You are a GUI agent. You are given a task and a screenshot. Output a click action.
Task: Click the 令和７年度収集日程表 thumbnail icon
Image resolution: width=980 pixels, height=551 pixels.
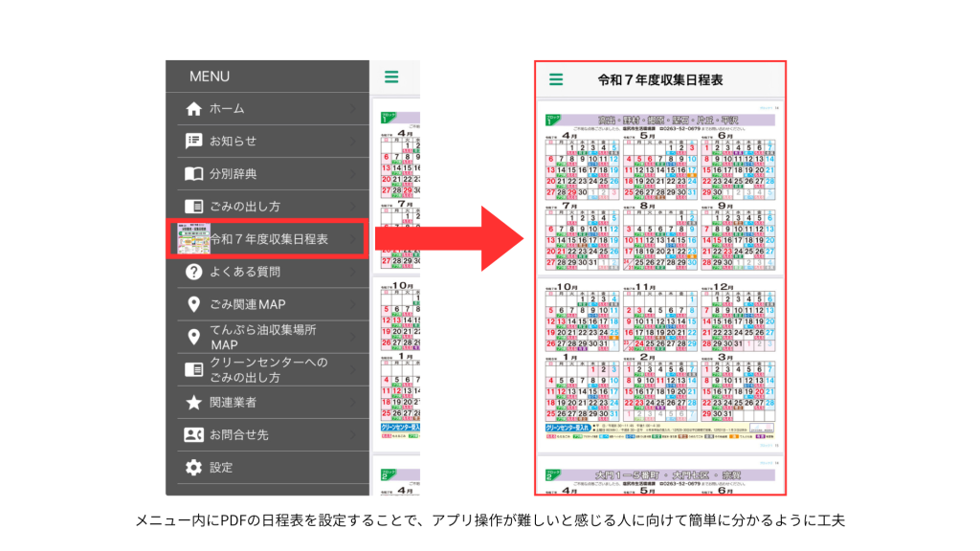point(193,238)
